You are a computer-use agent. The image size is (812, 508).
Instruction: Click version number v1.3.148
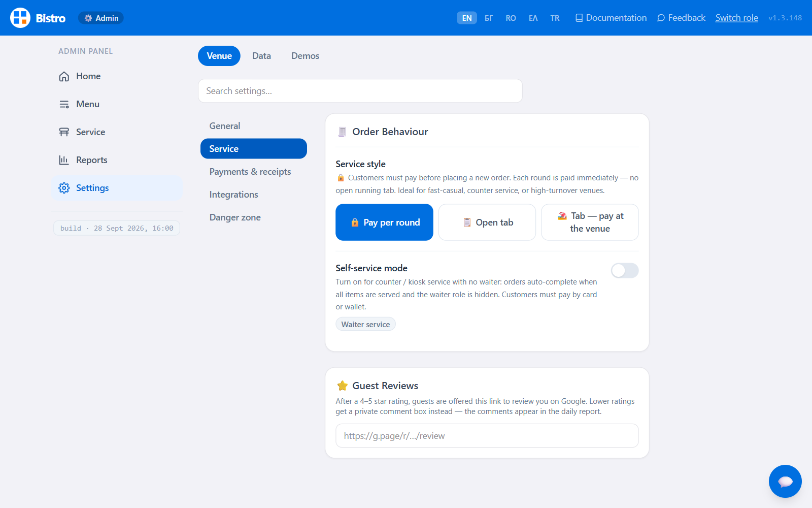tap(785, 18)
